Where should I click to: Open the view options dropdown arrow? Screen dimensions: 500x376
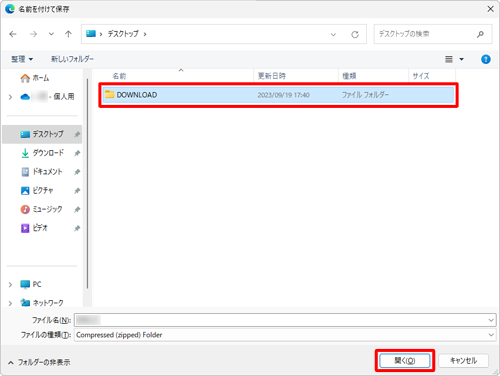[x=462, y=59]
